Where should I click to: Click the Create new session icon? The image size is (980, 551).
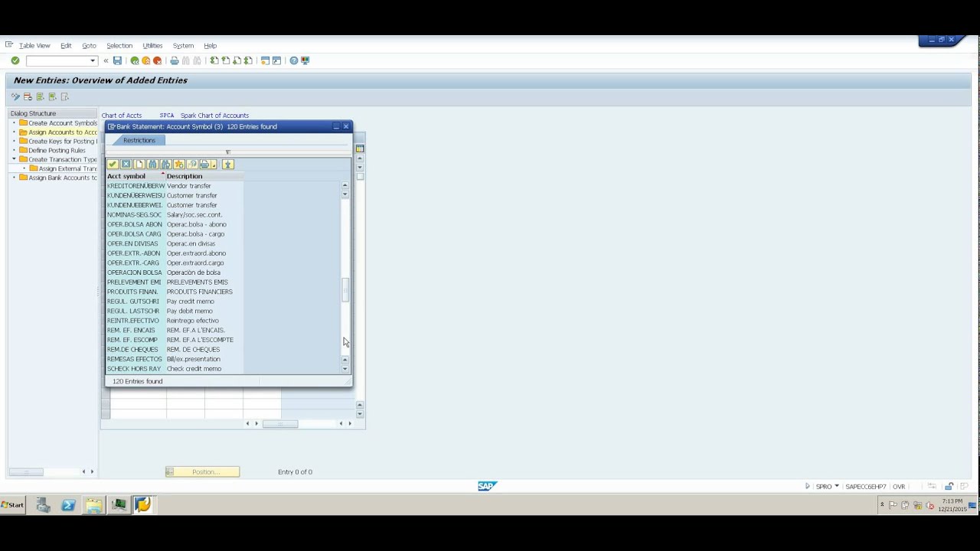(x=265, y=60)
